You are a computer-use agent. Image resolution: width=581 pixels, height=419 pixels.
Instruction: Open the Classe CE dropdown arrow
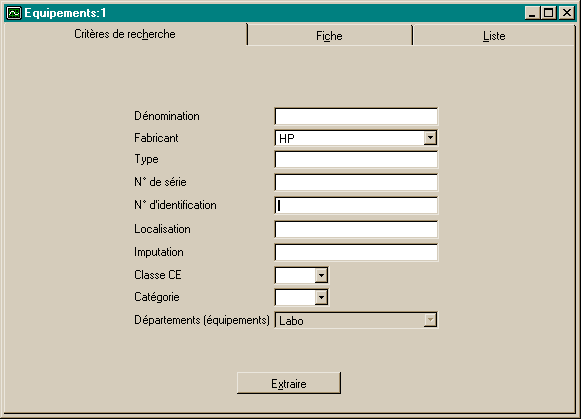pos(321,275)
